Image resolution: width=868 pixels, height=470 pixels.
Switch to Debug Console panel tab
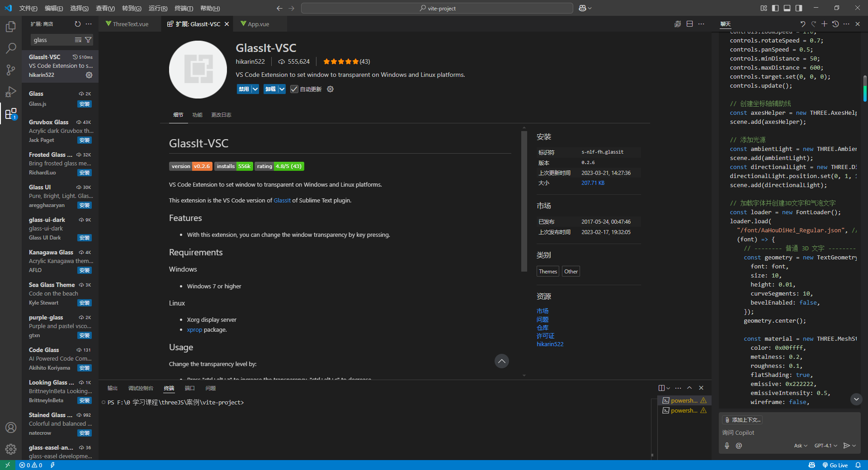(x=141, y=388)
